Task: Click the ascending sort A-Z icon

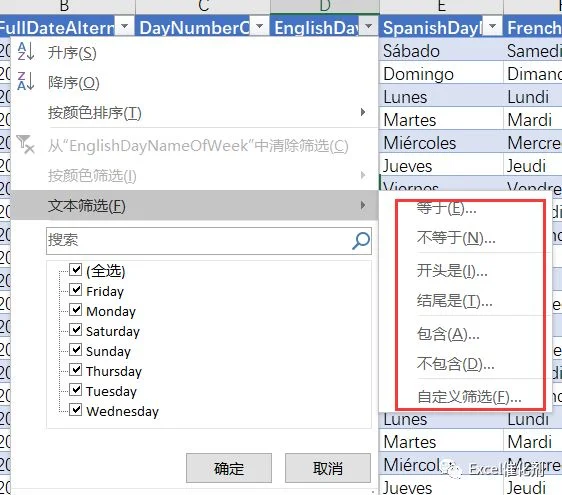Action: click(26, 52)
